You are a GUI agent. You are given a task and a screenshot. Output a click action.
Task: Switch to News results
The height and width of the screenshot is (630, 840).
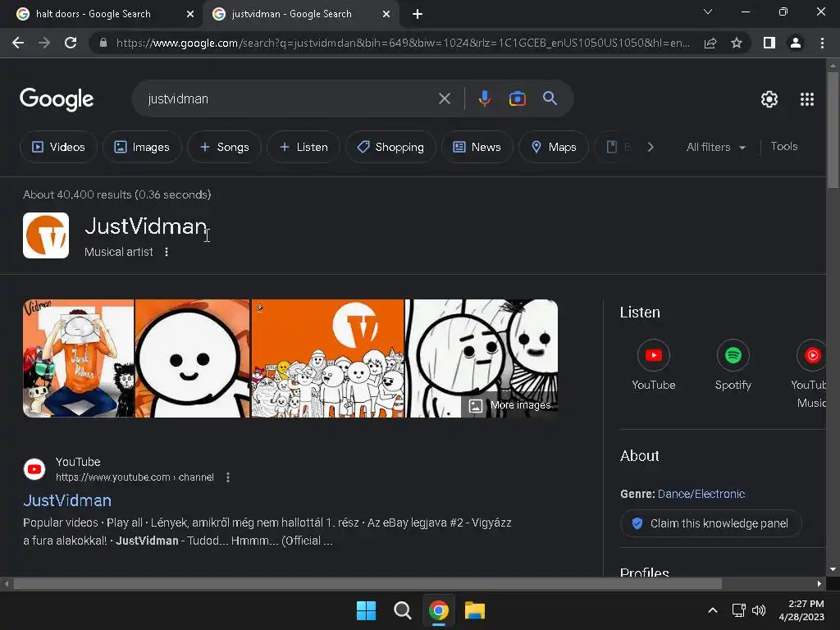coord(477,147)
